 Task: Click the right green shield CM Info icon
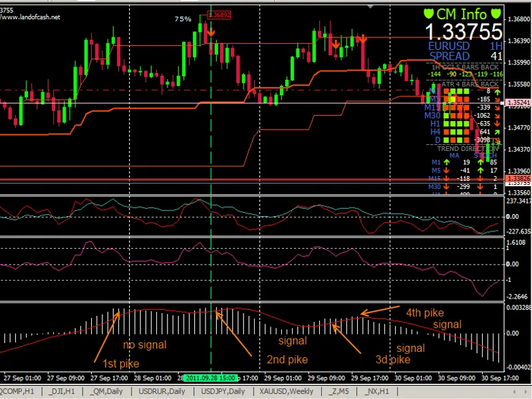coord(496,14)
